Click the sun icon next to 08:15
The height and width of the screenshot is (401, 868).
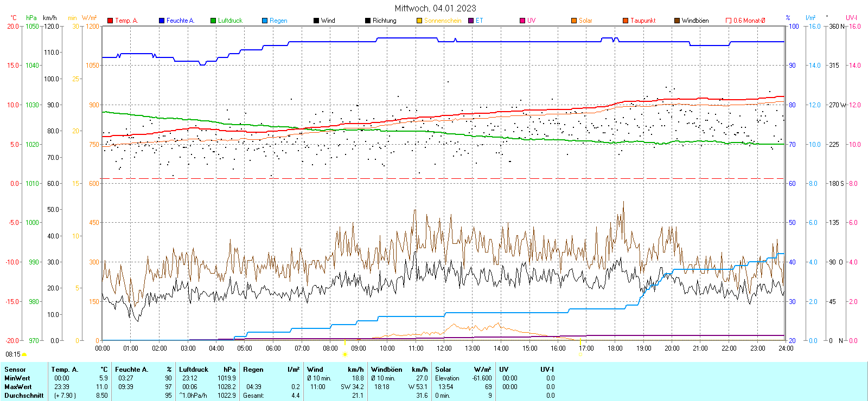(24, 354)
